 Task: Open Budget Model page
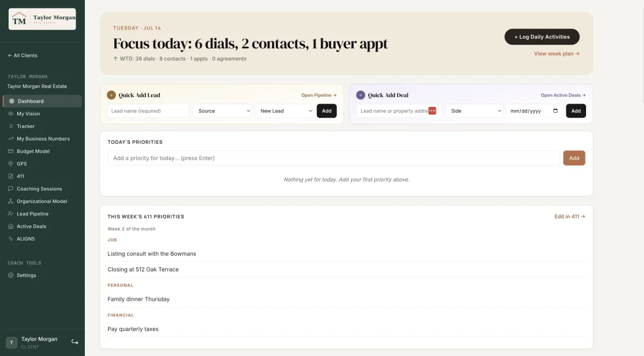(42, 151)
